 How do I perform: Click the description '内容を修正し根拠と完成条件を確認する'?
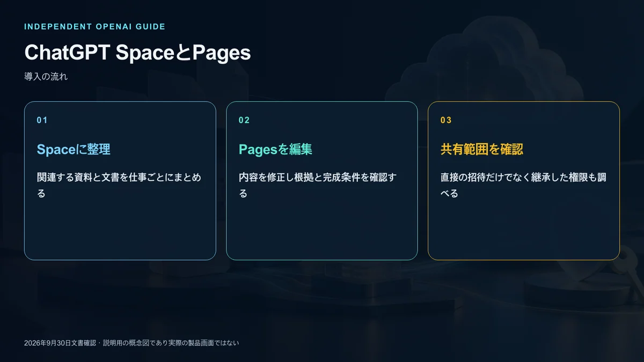[318, 185]
